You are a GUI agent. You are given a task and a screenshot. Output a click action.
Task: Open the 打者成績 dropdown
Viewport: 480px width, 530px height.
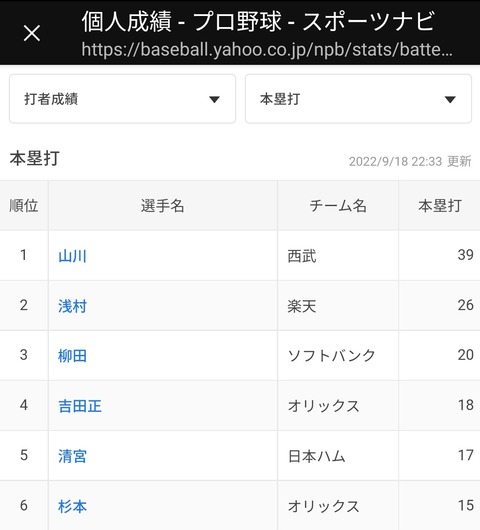tap(122, 99)
